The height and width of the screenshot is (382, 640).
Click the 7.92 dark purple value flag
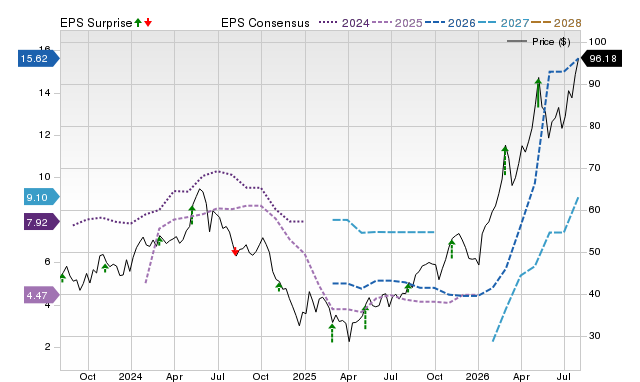(42, 222)
